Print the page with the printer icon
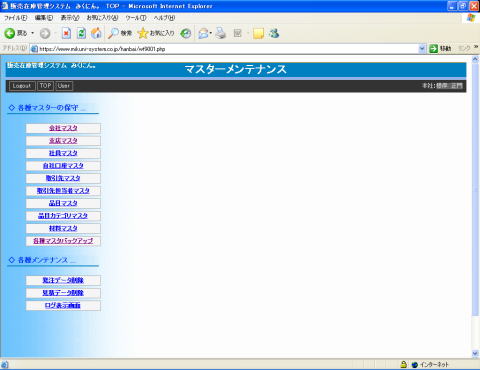Viewport: 480px width, 370px height. tap(220, 33)
